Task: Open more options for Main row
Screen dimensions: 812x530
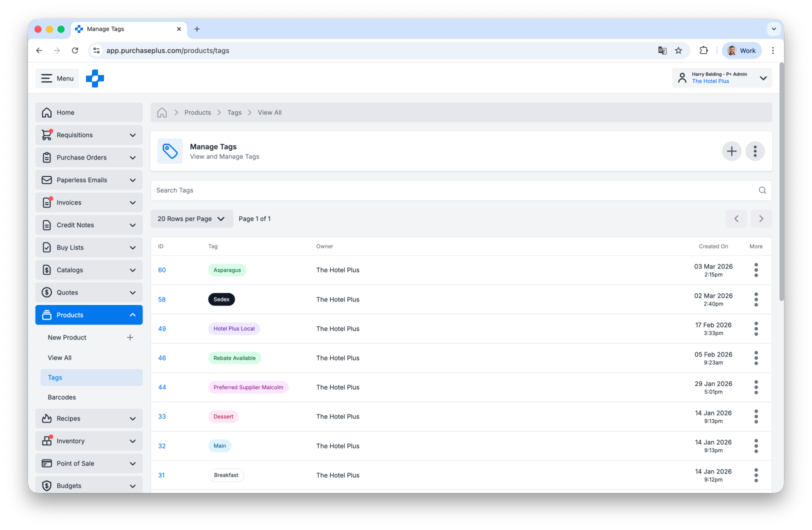Action: (x=756, y=446)
